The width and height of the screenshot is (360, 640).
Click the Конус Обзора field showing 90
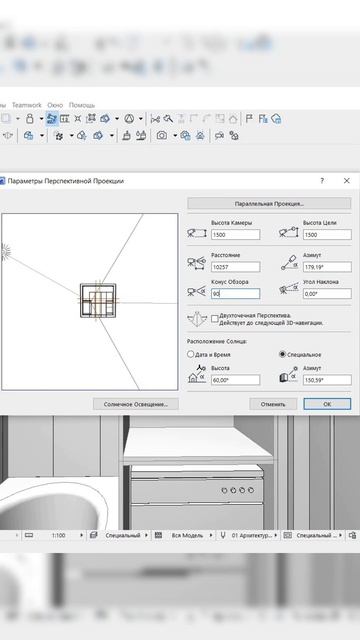click(236, 293)
